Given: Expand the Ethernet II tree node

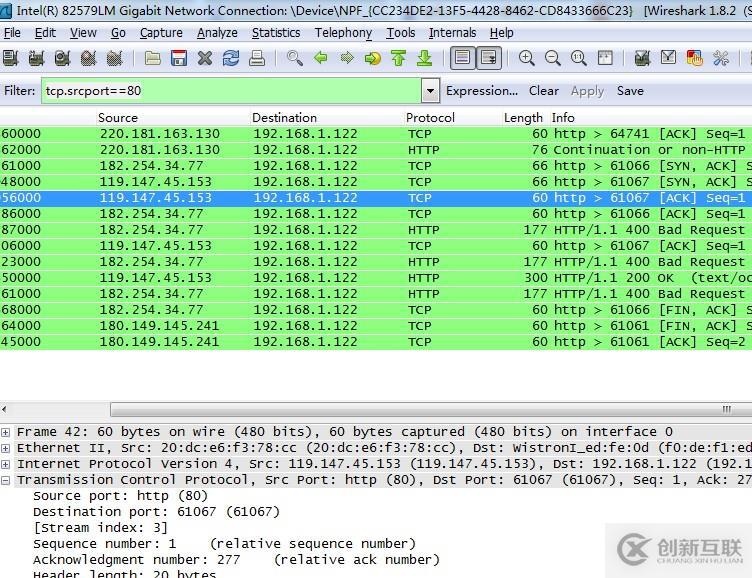Looking at the screenshot, I should pos(5,448).
